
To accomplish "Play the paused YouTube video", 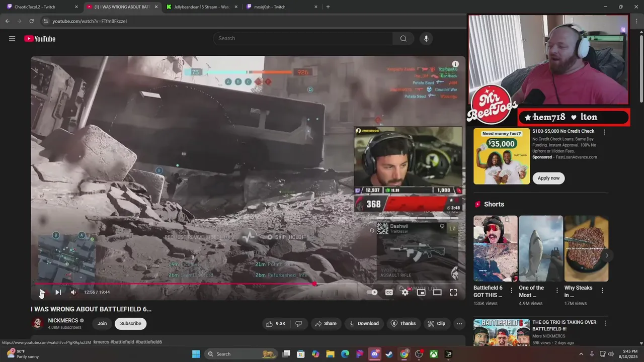I will (x=42, y=292).
